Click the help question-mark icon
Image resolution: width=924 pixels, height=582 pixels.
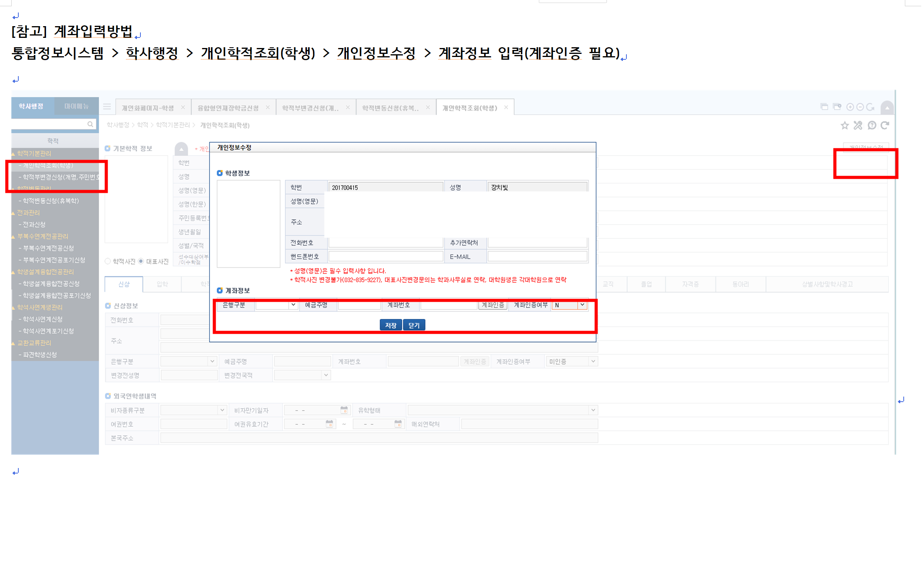(872, 125)
